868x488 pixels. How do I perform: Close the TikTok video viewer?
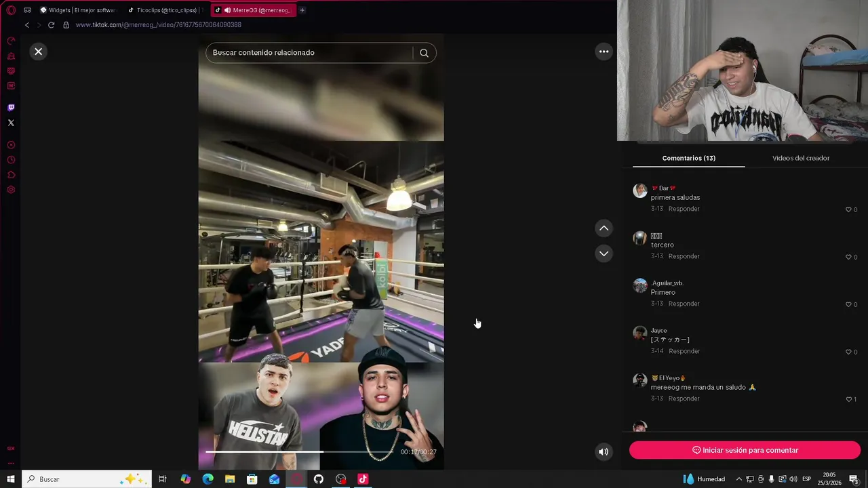click(39, 52)
